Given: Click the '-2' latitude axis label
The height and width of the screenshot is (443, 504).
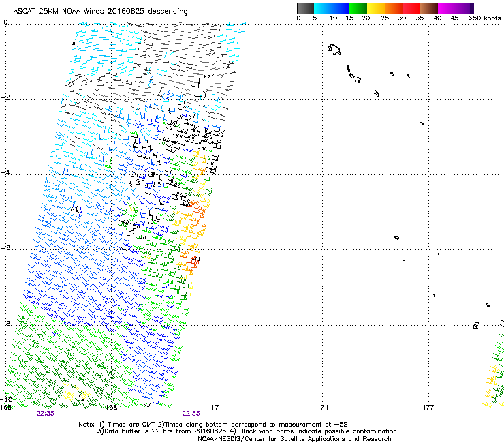Looking at the screenshot, I should (6, 97).
